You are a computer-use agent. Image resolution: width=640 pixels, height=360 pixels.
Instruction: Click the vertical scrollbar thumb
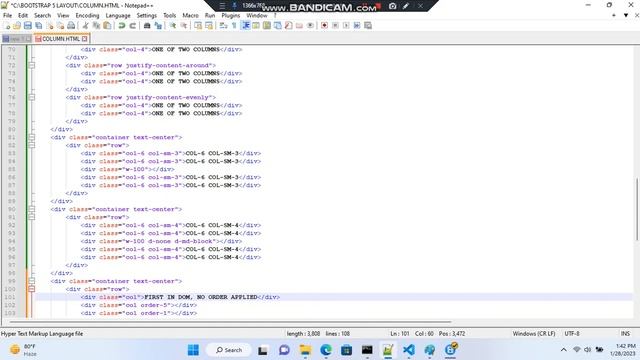click(x=637, y=209)
